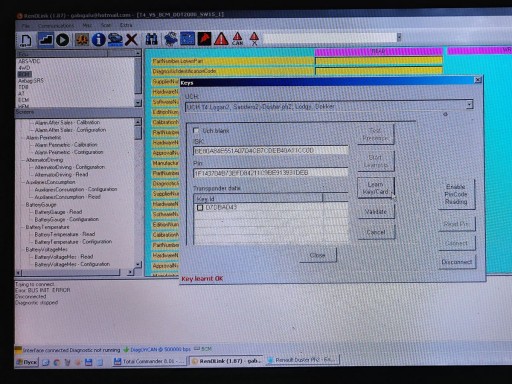Screen dimensions: 512x384
Task: Switch to Total Commander taskbar window
Action: tap(149, 361)
